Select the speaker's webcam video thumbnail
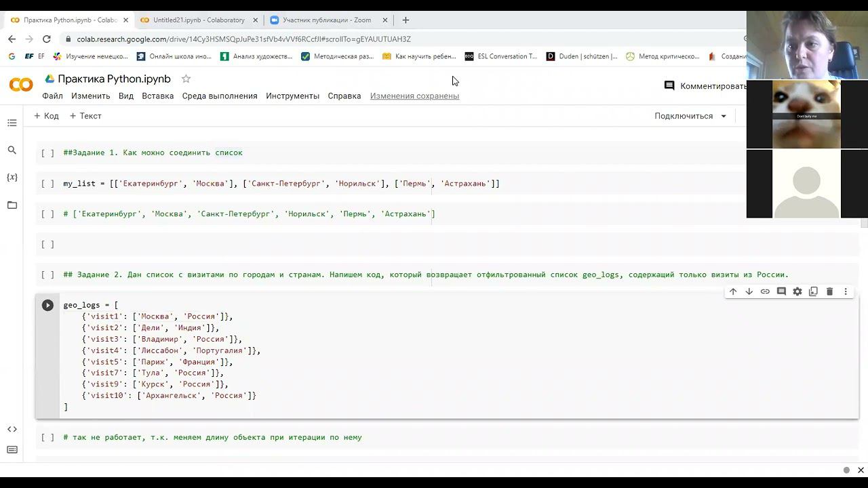This screenshot has height=488, width=868. pos(807,45)
